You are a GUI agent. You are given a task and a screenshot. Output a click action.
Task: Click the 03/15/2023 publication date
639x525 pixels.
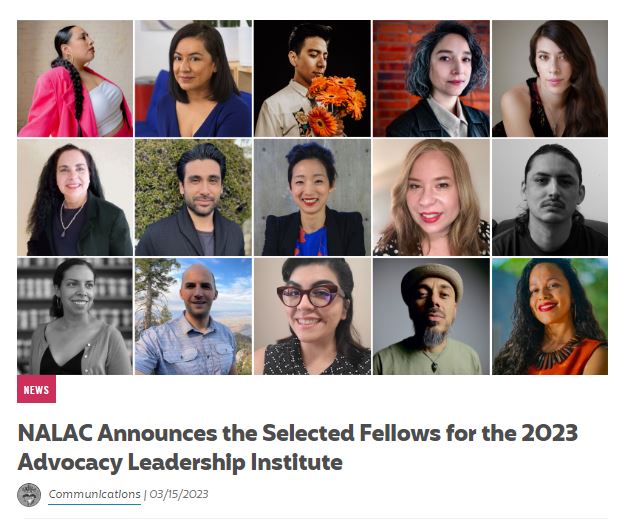[x=179, y=494]
